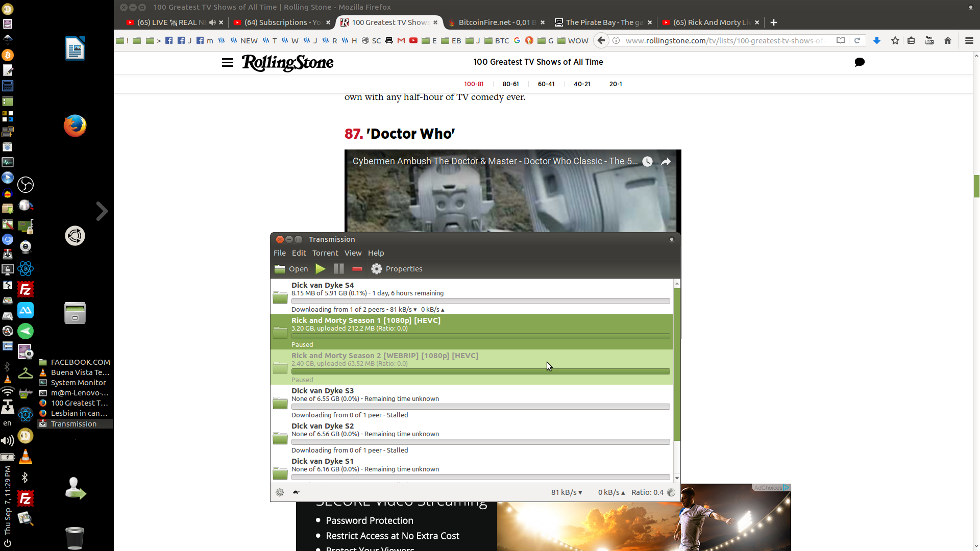Click the Transmission torrent list scrollbar
This screenshot has height=551, width=980.
[677, 364]
